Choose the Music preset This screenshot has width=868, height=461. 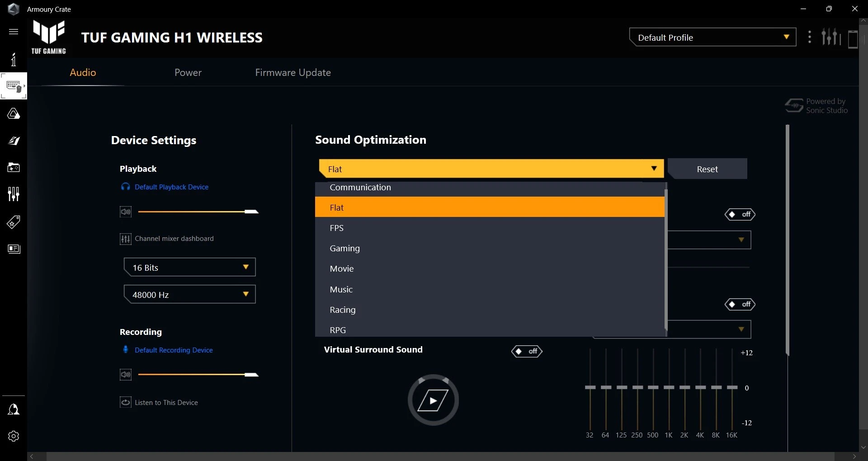click(490, 289)
